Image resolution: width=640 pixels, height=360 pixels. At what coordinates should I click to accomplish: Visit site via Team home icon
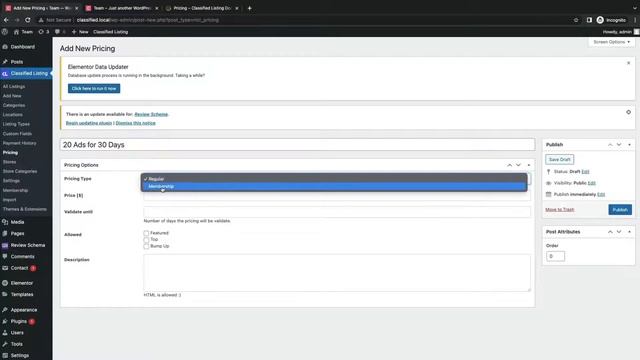coord(23,32)
